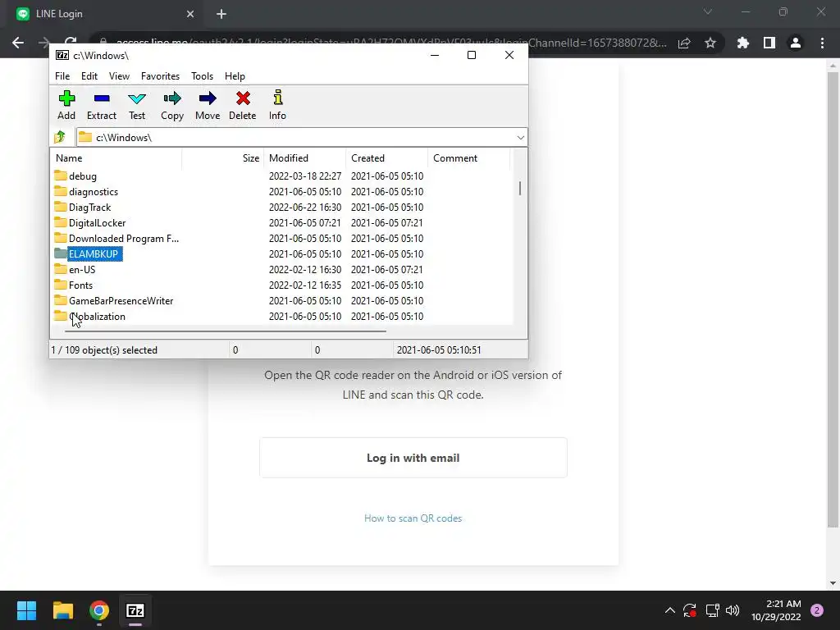Image resolution: width=840 pixels, height=630 pixels.
Task: Open the Favorites menu
Action: tap(160, 76)
